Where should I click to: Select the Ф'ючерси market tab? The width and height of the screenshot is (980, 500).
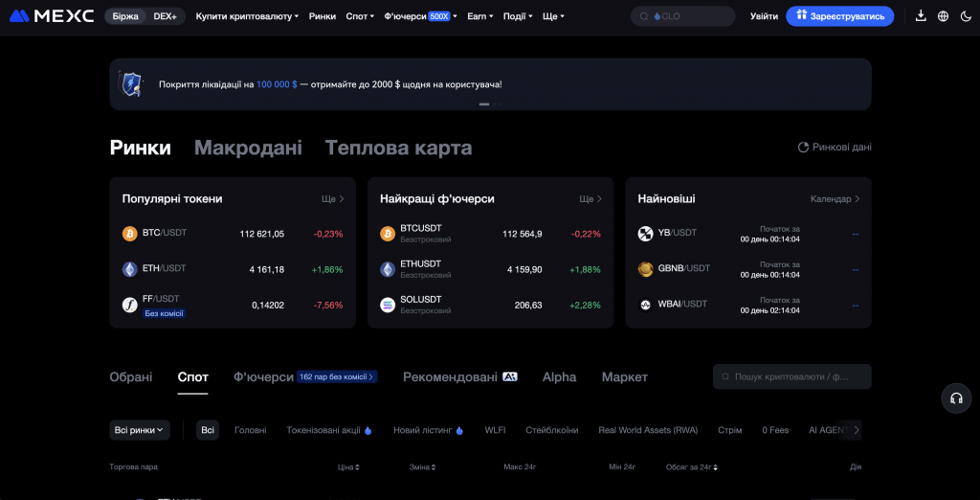tap(263, 377)
